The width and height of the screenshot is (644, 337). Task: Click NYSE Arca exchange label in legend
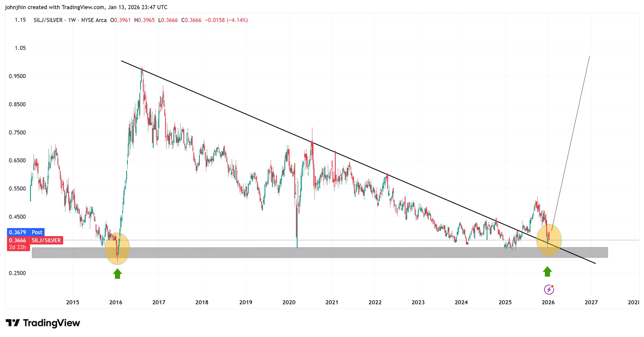[x=94, y=20]
